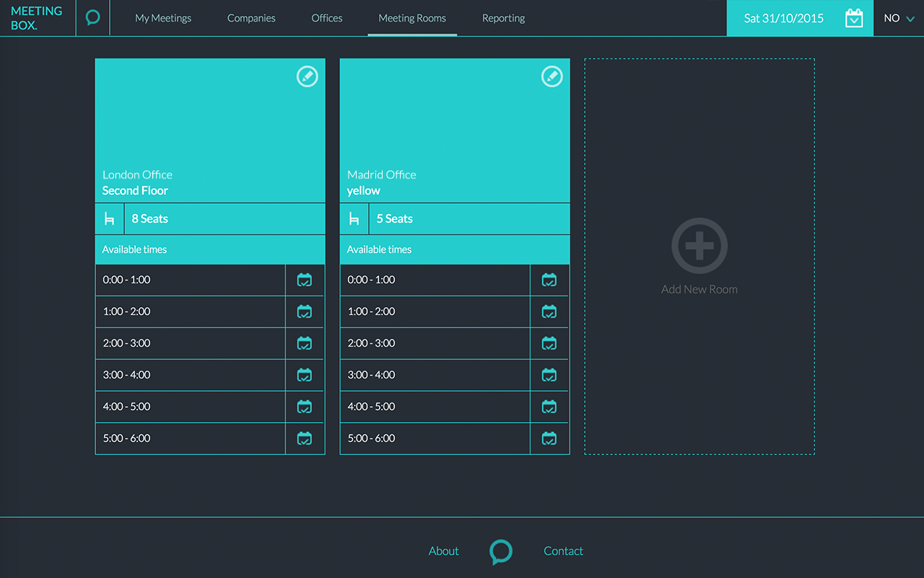Book 4:00 - 5:00 slot in yellow room
Screen dimensions: 924x578
click(x=549, y=407)
